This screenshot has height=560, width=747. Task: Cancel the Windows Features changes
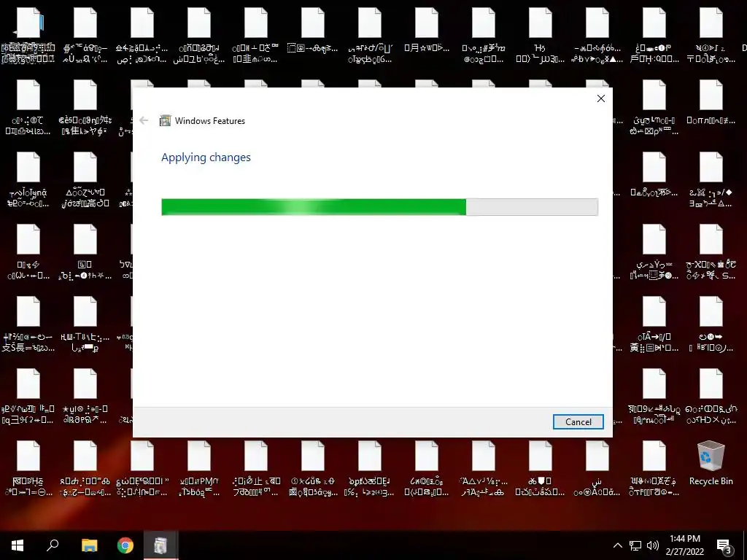pyautogui.click(x=578, y=422)
